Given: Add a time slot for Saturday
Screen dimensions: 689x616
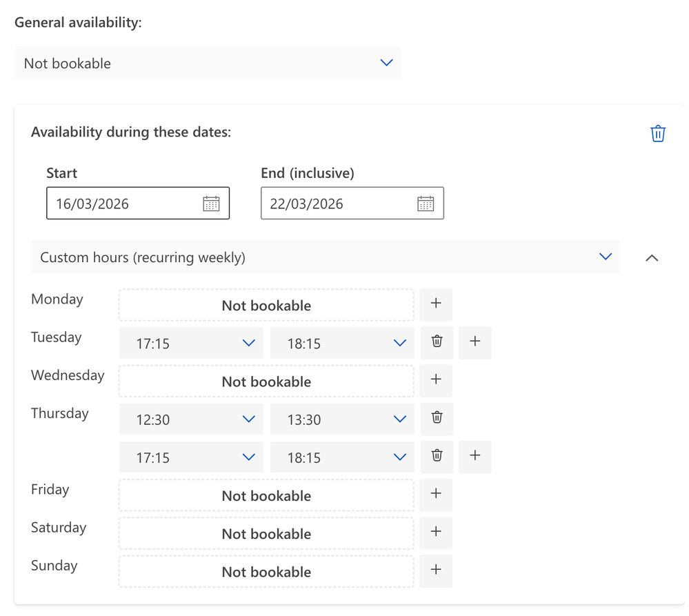Looking at the screenshot, I should coord(436,533).
